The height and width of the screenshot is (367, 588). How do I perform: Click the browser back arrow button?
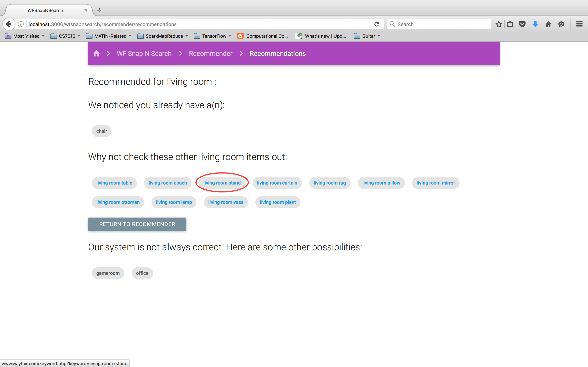tap(9, 24)
